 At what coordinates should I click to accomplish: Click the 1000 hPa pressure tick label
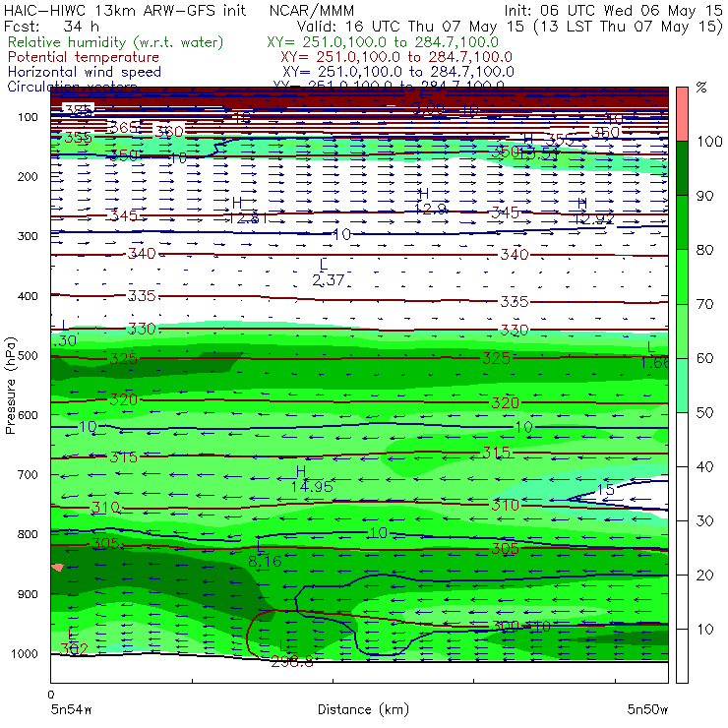point(25,653)
